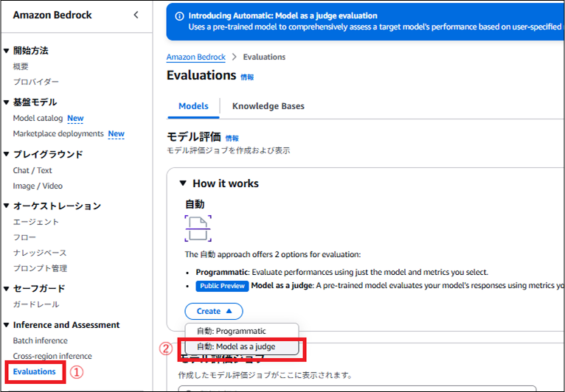Click the automatic evaluation document icon

point(198,228)
